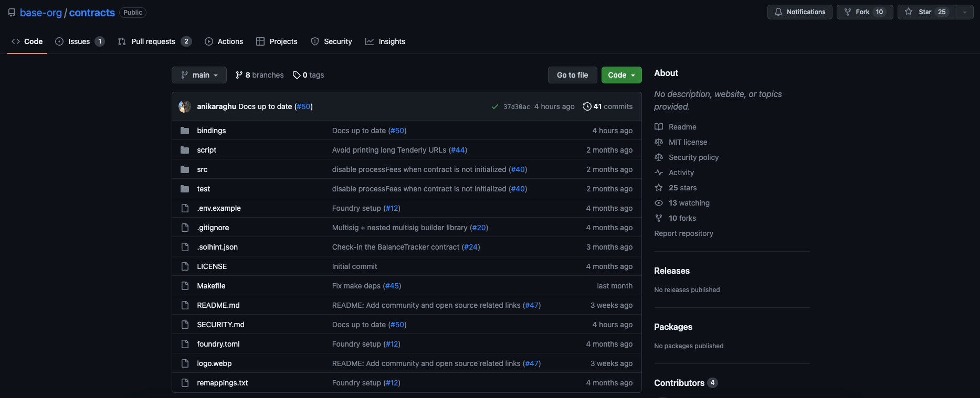Click the script folder icon
Screen dimensions: 980x398
tap(185, 150)
